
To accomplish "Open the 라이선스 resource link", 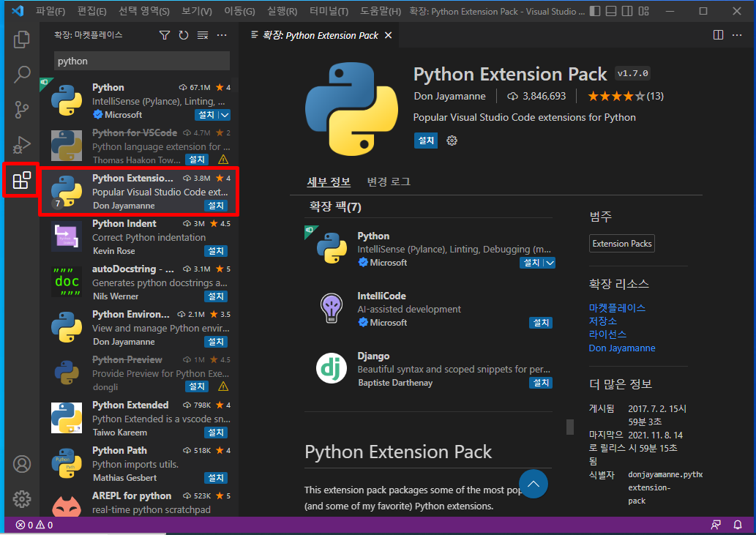I will pos(607,334).
